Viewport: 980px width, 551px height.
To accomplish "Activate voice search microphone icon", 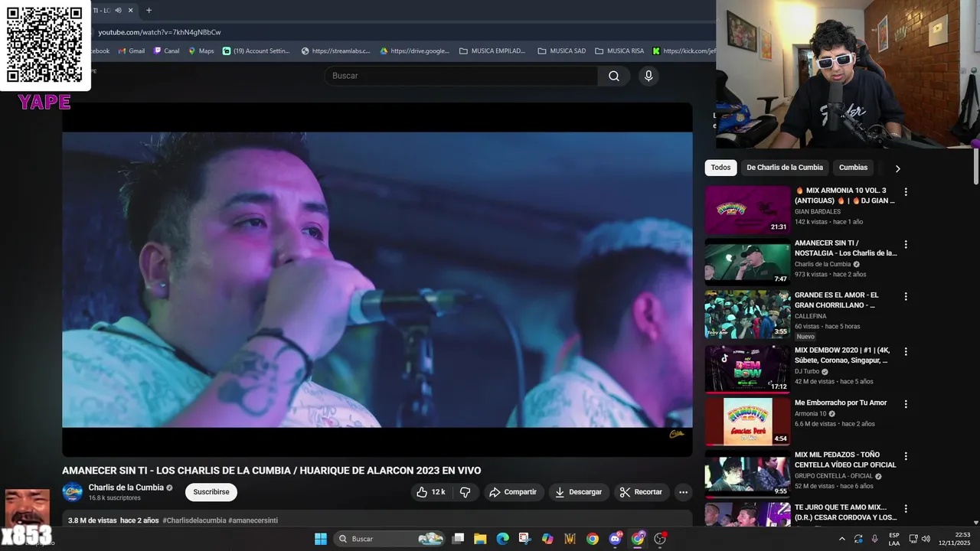I will (648, 76).
